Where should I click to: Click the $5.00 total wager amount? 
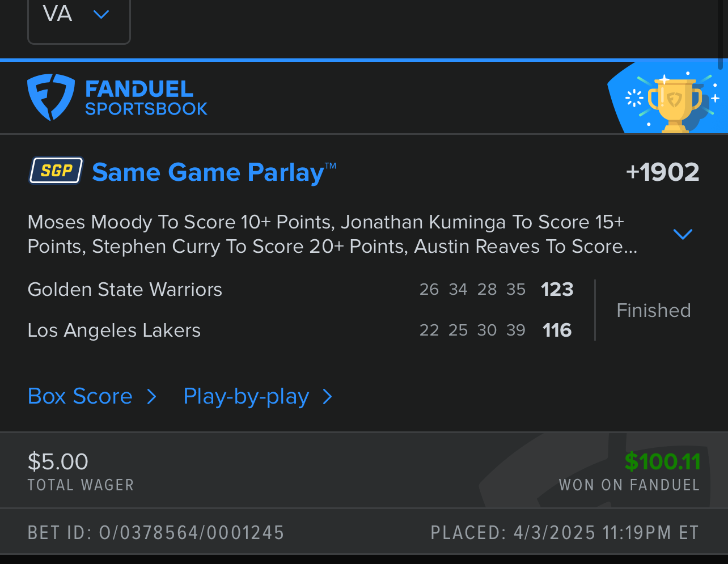pos(58,462)
